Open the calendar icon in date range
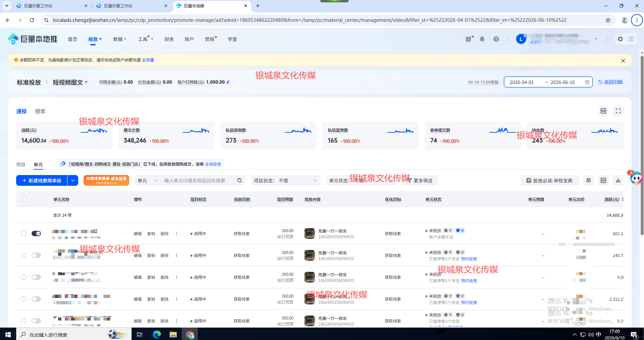The height and width of the screenshot is (340, 644). pos(587,82)
